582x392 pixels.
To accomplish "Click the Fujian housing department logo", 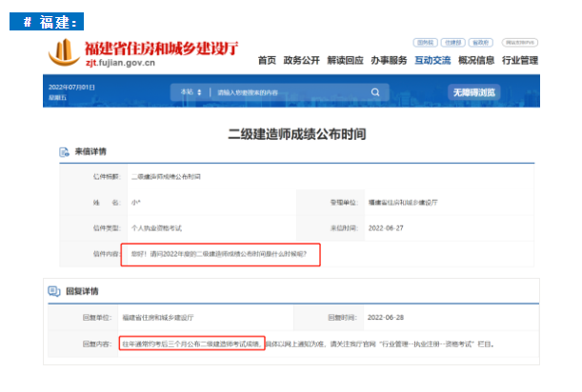I will tap(64, 52).
